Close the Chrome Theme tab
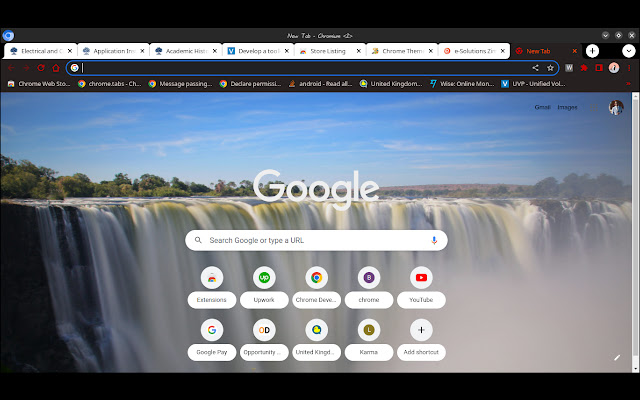This screenshot has width=640, height=400. coord(431,51)
